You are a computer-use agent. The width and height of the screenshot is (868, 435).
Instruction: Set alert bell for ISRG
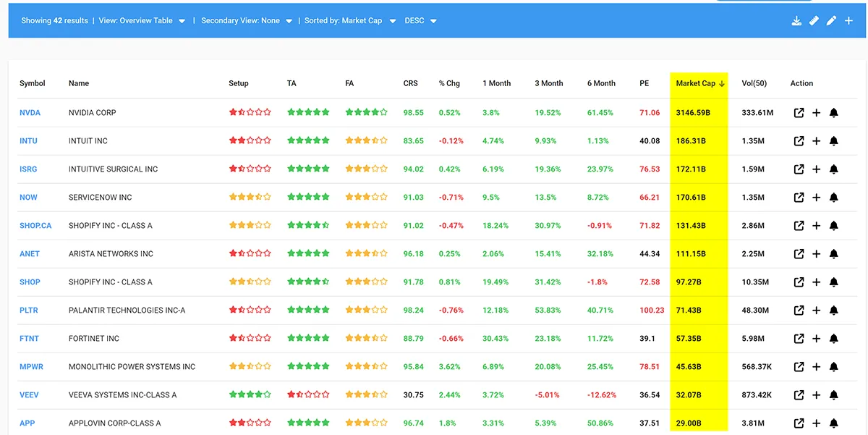pos(833,169)
